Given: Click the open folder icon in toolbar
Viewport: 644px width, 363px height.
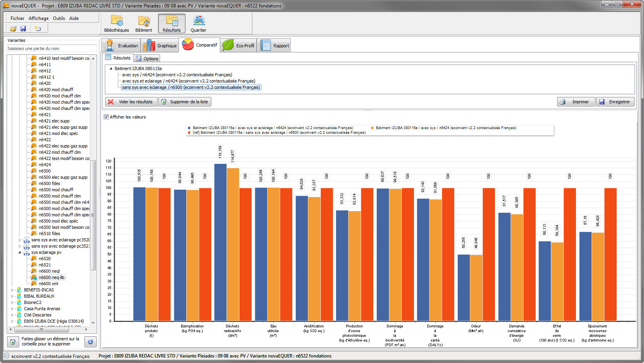Looking at the screenshot, I should coord(13,29).
